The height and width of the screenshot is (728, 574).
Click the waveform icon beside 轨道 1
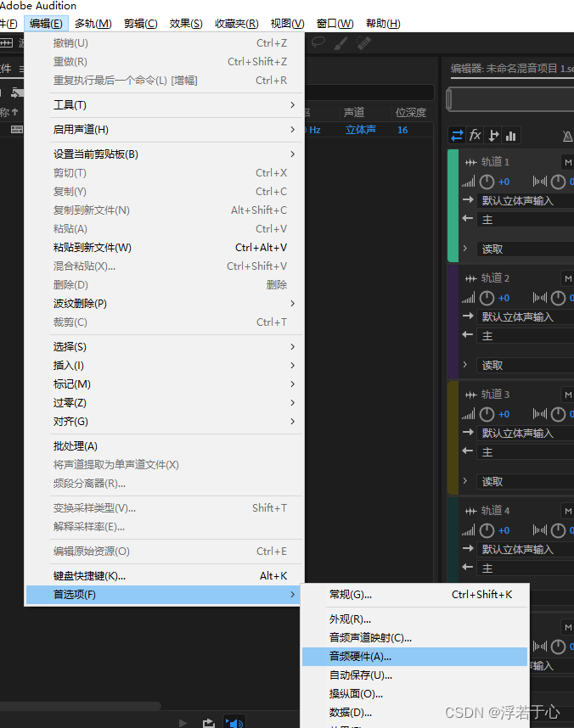point(470,162)
